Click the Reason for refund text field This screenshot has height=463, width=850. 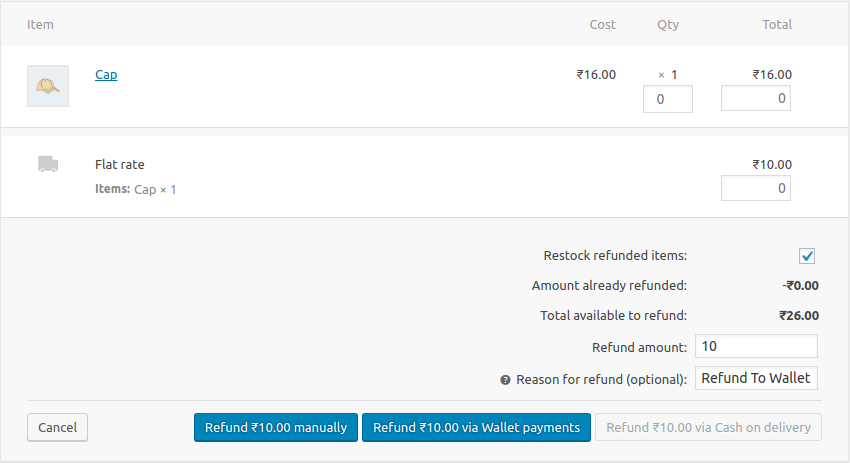(756, 378)
